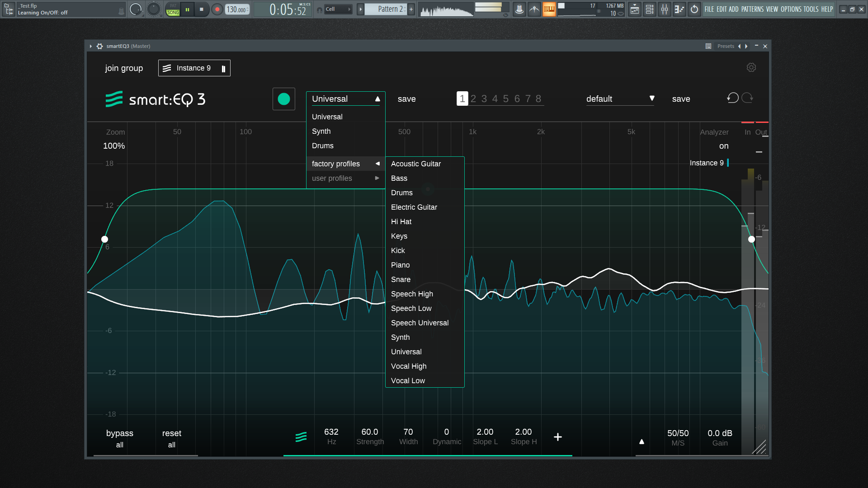The image size is (868, 488).
Task: Click the undo history circular arrow icon
Action: tap(694, 9)
